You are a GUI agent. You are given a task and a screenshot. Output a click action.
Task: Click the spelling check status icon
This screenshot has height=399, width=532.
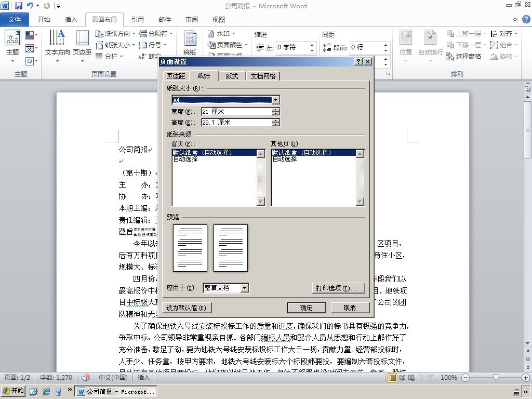[86, 377]
